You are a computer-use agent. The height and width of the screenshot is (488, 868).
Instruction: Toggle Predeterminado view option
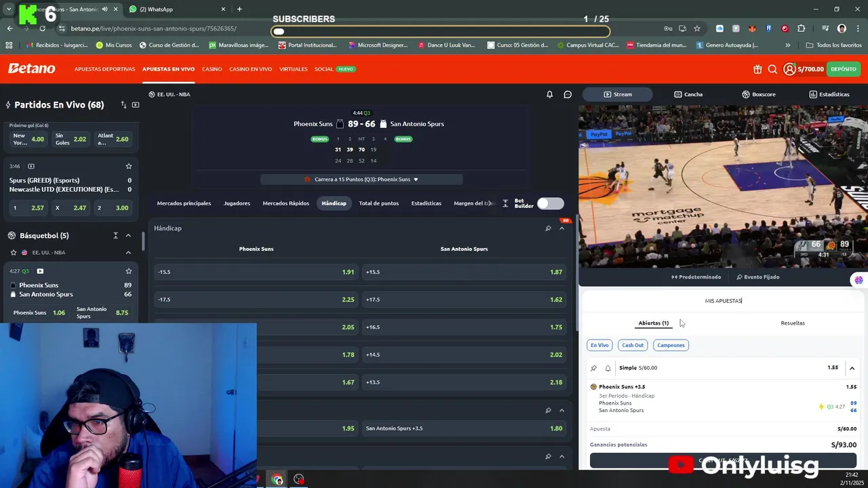[696, 277]
